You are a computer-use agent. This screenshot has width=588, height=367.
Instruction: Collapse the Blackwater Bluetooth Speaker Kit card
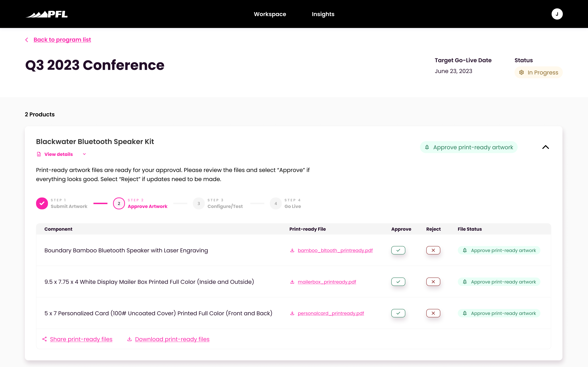pyautogui.click(x=546, y=147)
